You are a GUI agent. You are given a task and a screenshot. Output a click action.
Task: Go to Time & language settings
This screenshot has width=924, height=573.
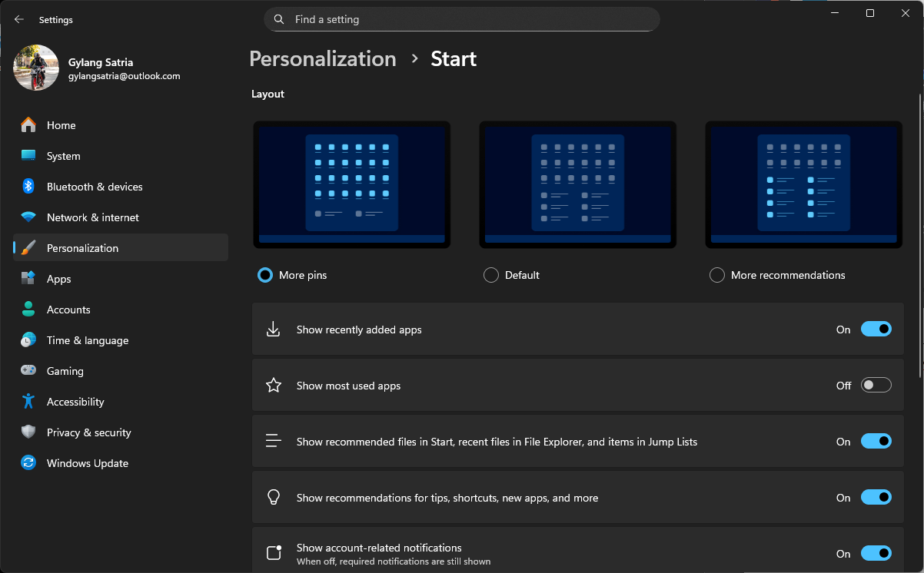click(x=87, y=340)
